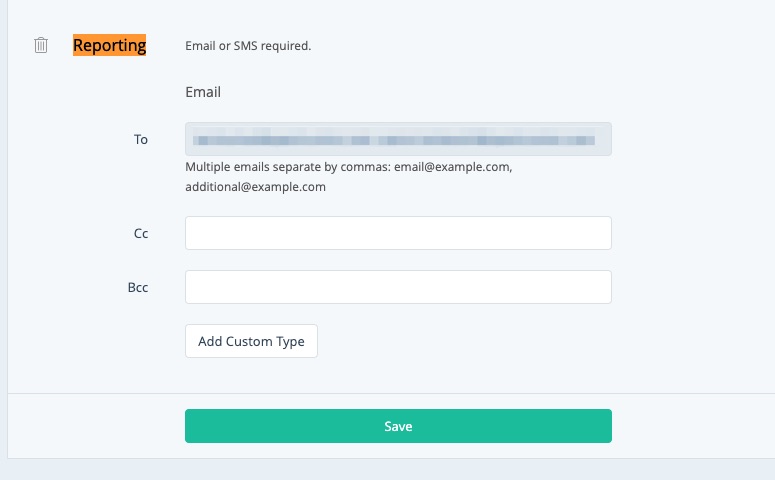Click the To field label
775x480 pixels.
[x=141, y=139]
